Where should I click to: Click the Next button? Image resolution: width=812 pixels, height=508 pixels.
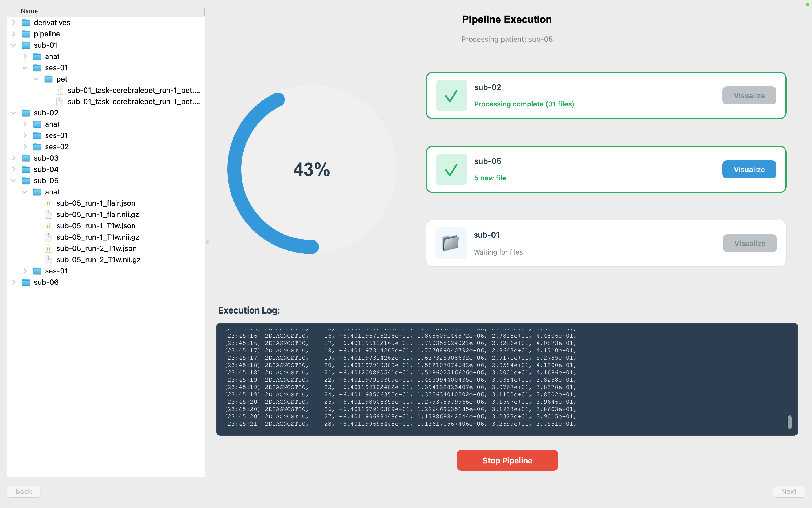pos(789,491)
